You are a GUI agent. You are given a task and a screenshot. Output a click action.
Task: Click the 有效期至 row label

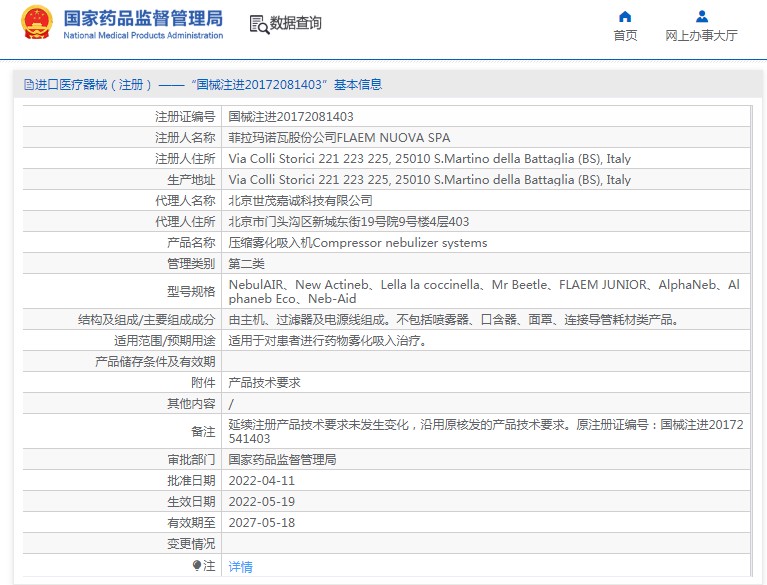[191, 522]
